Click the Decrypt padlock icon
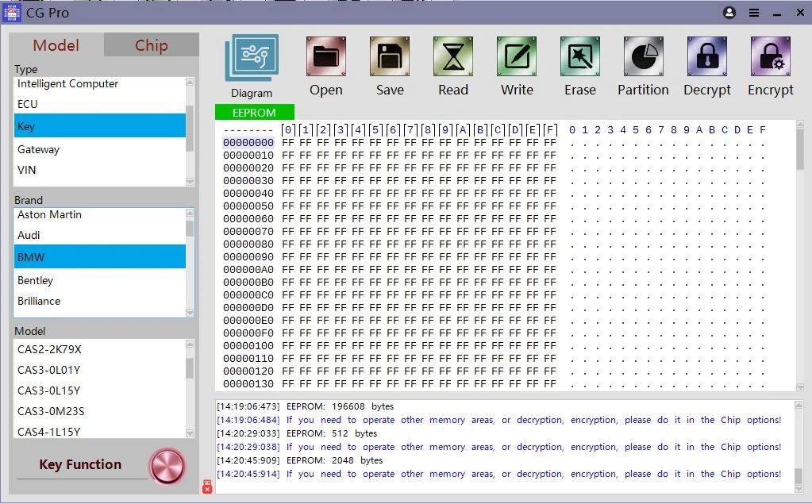The height and width of the screenshot is (504, 812). coord(707,56)
